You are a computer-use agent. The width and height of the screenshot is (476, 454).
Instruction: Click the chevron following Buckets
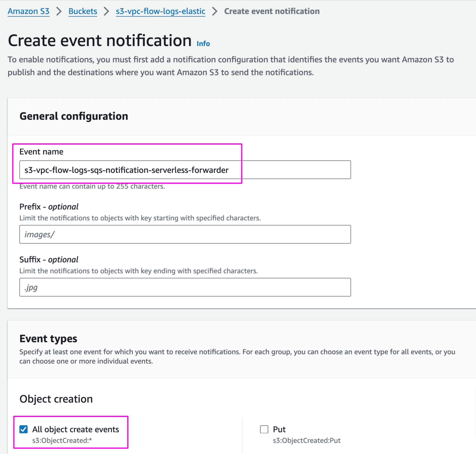coord(106,11)
